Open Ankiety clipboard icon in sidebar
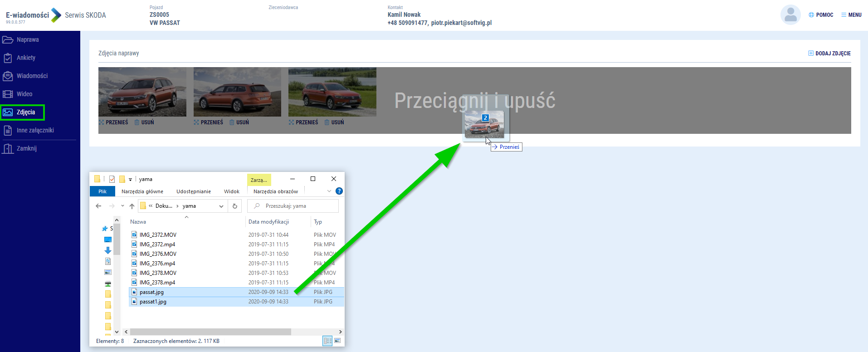The height and width of the screenshot is (352, 868). [x=8, y=58]
